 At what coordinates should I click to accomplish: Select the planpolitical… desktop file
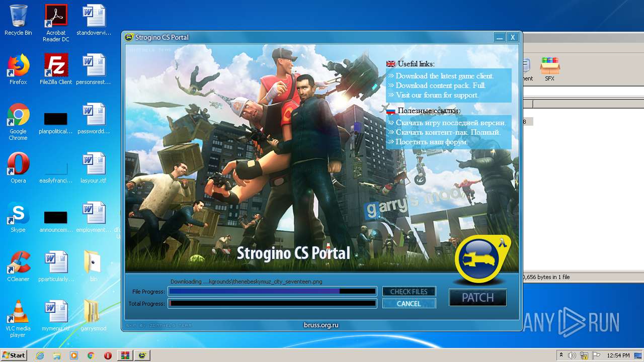point(56,122)
